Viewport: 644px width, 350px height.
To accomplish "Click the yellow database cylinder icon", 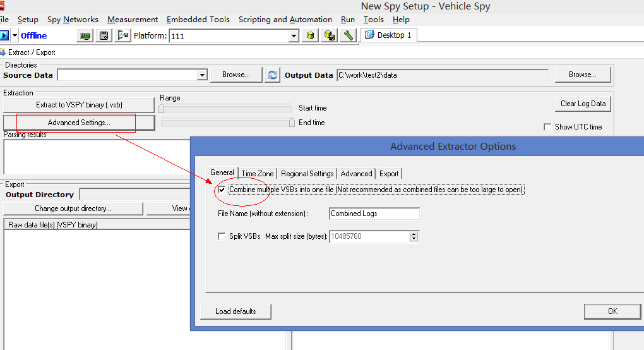I will click(310, 36).
